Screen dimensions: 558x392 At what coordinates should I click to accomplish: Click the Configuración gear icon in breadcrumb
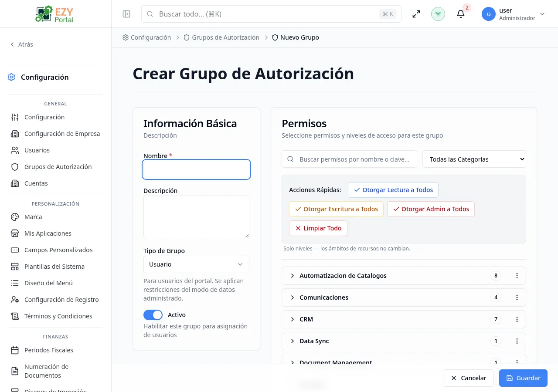126,37
